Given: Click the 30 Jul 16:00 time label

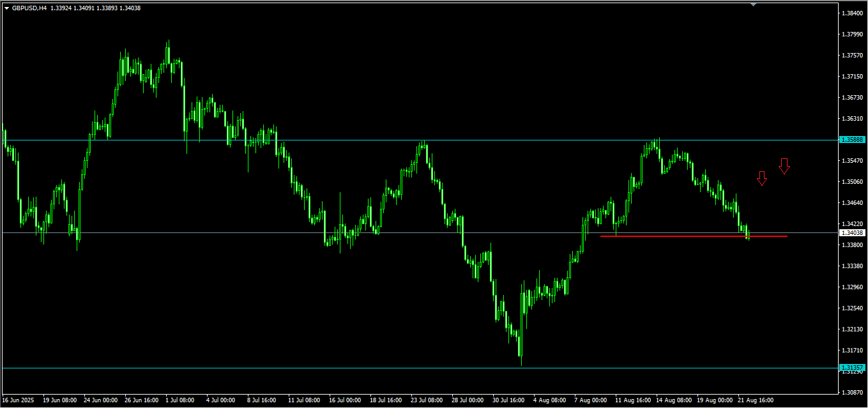Looking at the screenshot, I should coord(508,400).
